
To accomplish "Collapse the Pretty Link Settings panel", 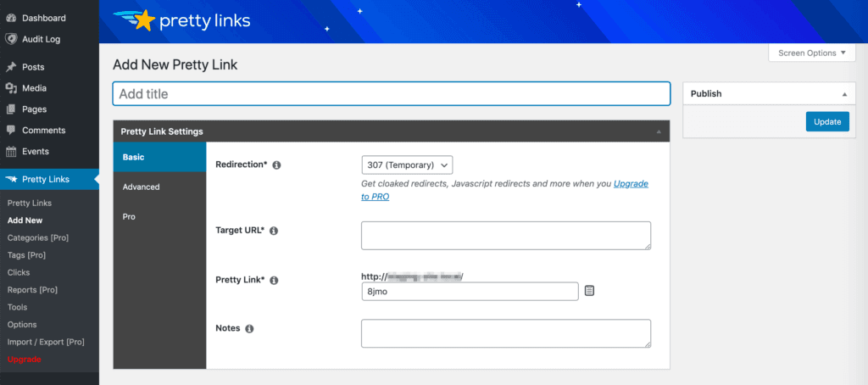I will click(658, 131).
